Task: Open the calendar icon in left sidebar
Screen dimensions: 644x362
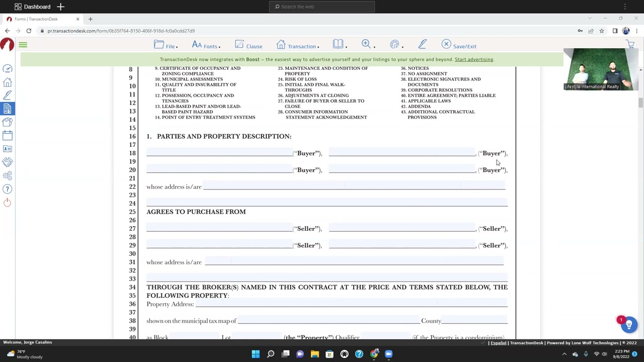Action: pos(8,135)
